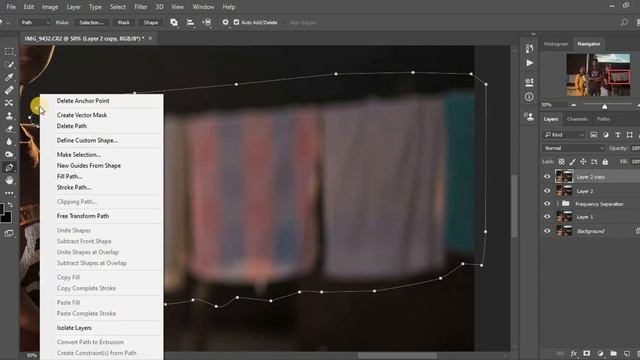Toggle lock all padlock
This screenshot has height=360, width=640.
point(605,162)
